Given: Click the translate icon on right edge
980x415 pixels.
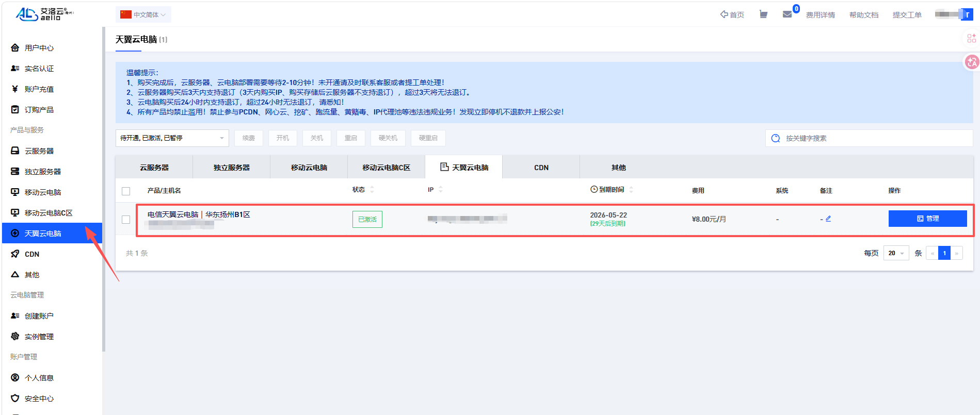Looking at the screenshot, I should [972, 62].
